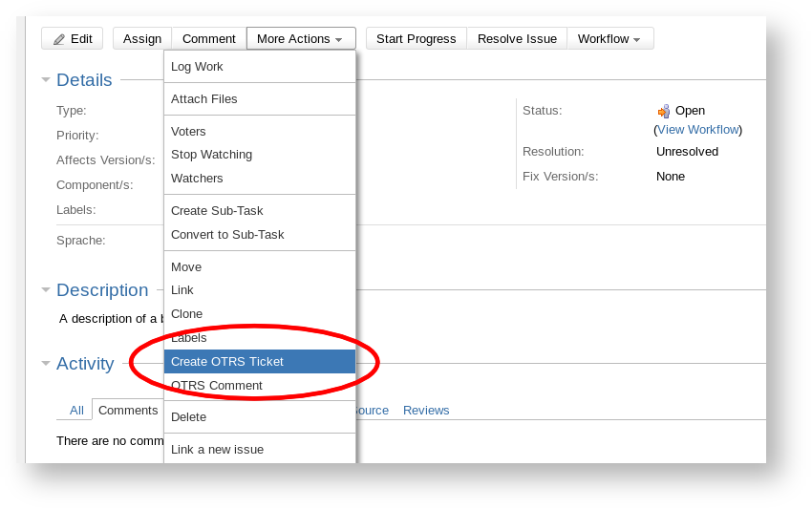Viewport: 812px width, 509px height.
Task: Collapse the Activity section
Action: click(46, 364)
